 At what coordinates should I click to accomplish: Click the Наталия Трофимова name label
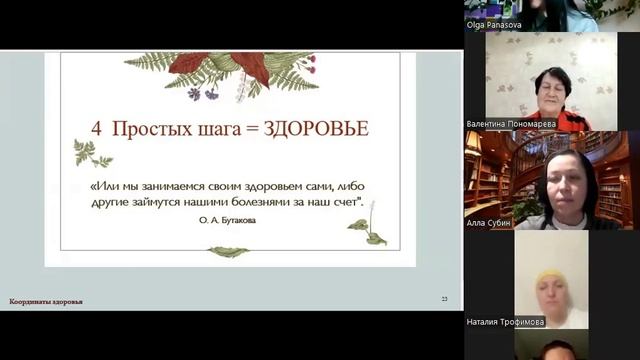[505, 322]
